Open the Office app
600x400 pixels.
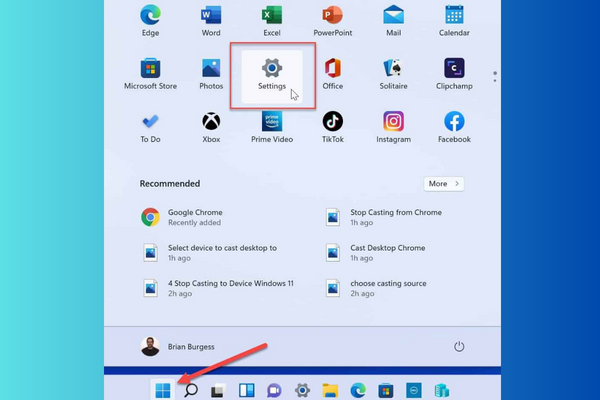pos(333,74)
